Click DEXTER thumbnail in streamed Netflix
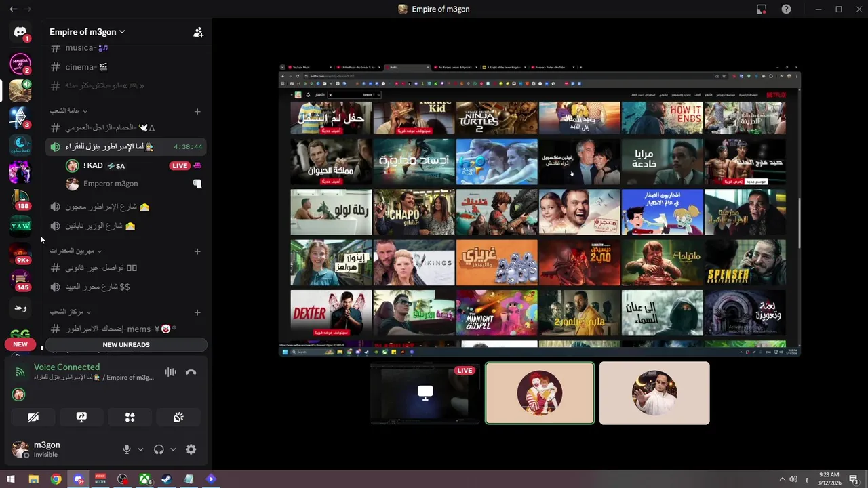 pyautogui.click(x=331, y=314)
